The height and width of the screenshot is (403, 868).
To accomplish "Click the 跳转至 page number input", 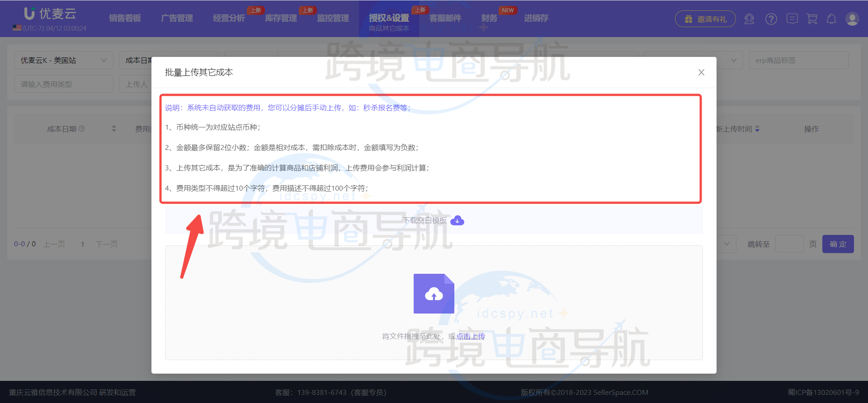I will click(x=789, y=244).
